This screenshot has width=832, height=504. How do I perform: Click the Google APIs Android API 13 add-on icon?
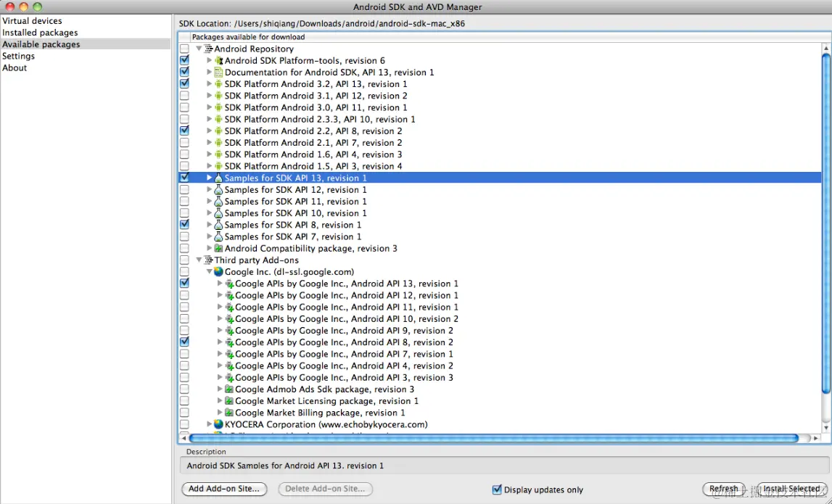tap(229, 284)
